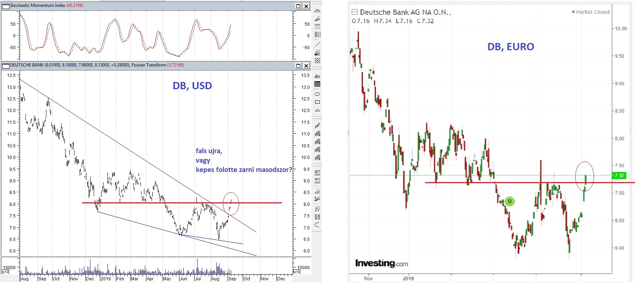Select the rectangle drawing tool
This screenshot has width=644, height=302.
tap(317, 102)
